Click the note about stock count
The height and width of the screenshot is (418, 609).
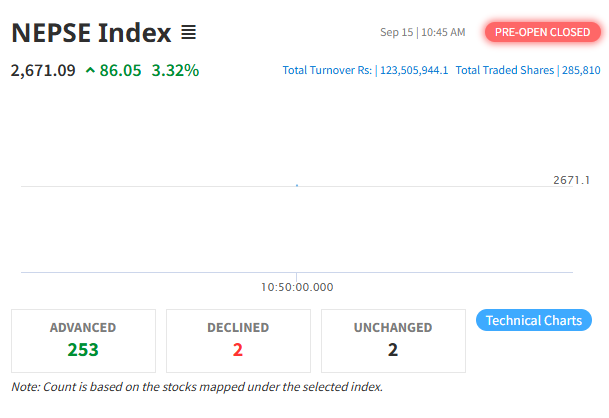197,387
